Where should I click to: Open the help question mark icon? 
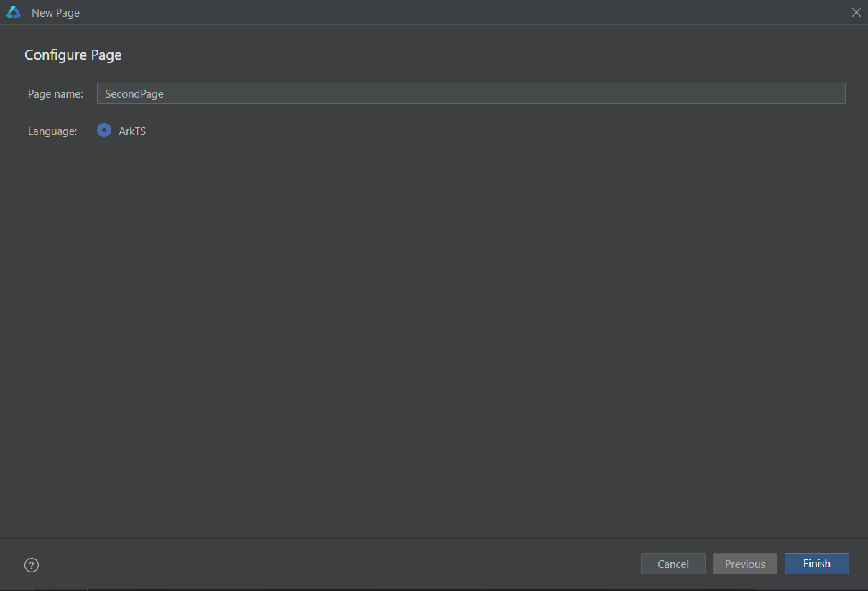click(x=32, y=565)
